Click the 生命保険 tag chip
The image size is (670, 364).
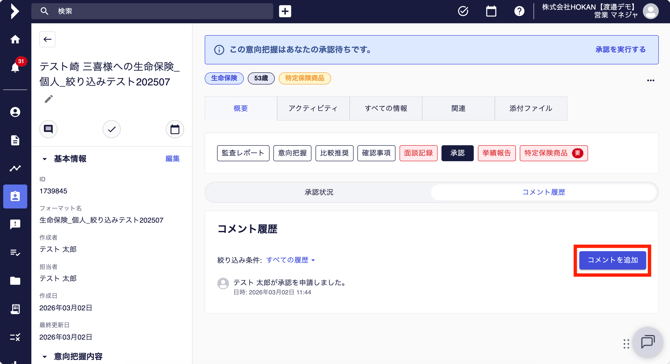click(224, 78)
